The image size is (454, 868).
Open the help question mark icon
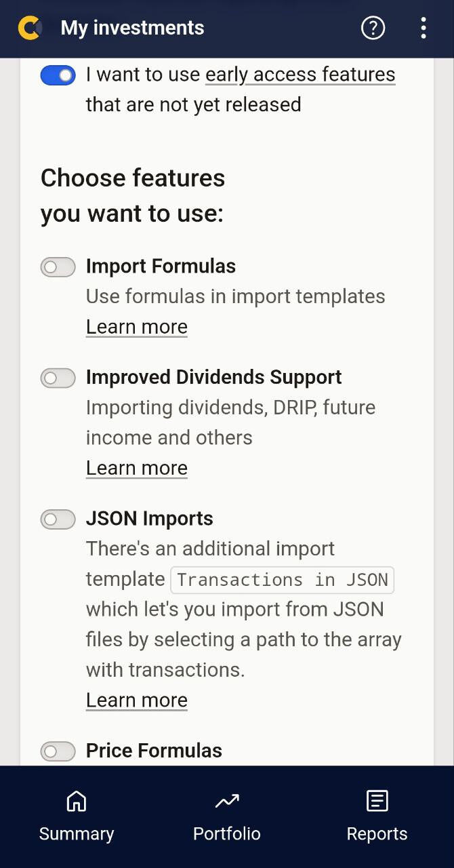coord(373,28)
